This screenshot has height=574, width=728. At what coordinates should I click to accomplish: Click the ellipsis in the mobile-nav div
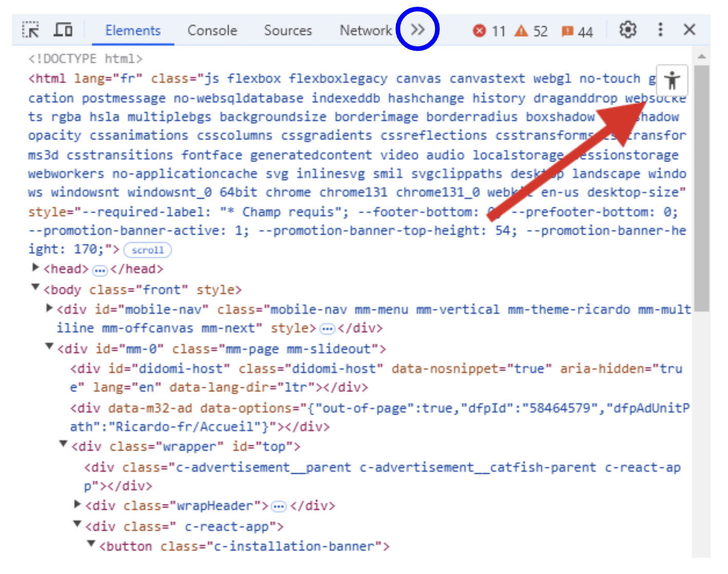point(327,329)
